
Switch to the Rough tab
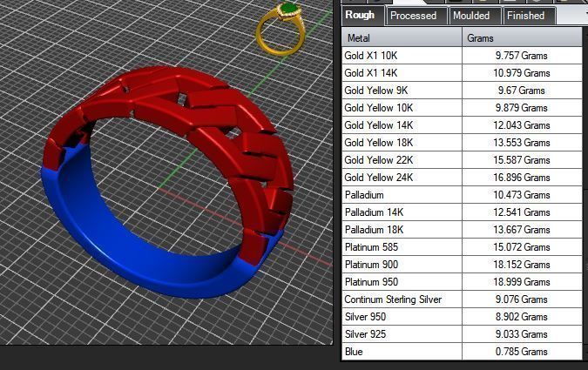click(363, 16)
